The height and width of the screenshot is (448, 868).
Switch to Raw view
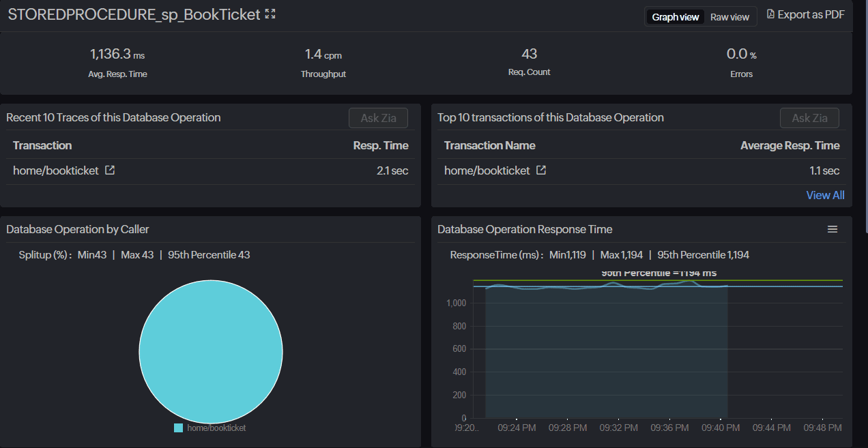tap(729, 17)
